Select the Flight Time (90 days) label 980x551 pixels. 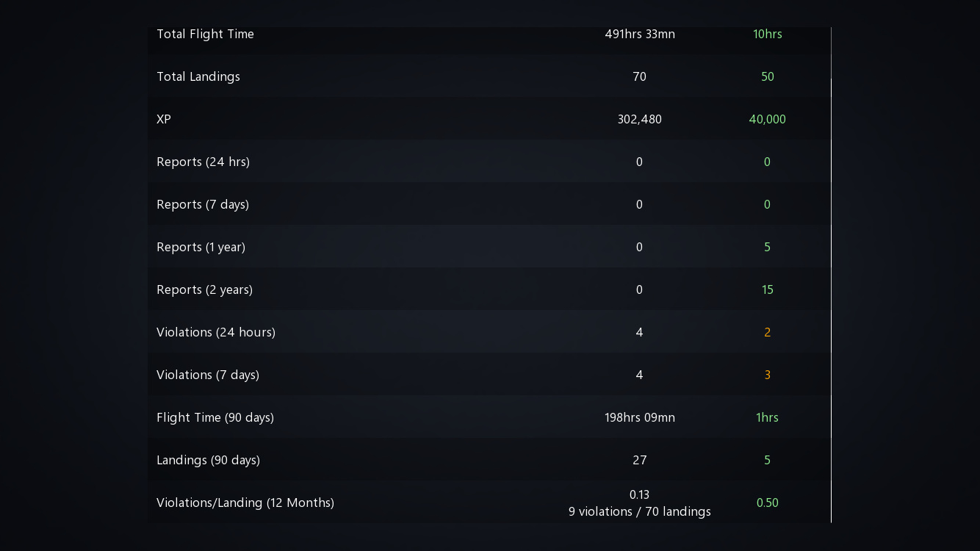pos(215,417)
